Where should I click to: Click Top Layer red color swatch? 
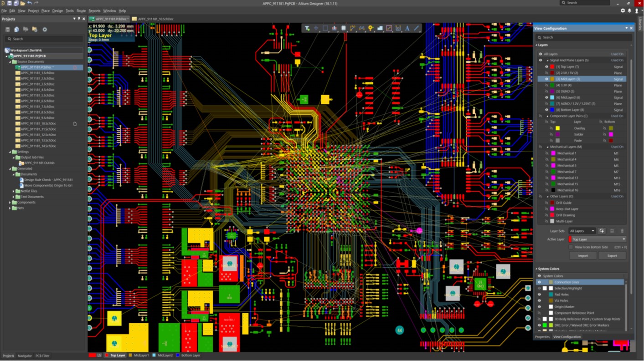(552, 66)
